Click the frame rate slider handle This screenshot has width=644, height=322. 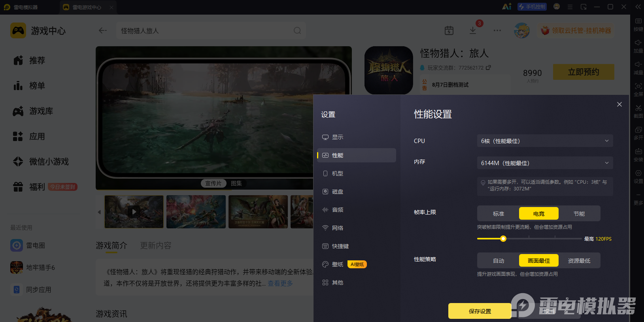503,239
